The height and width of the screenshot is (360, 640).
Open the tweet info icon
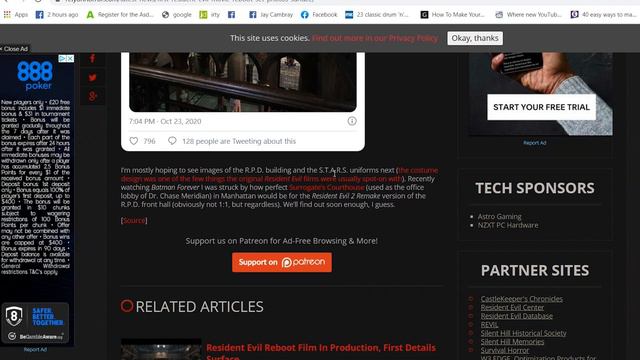point(352,121)
